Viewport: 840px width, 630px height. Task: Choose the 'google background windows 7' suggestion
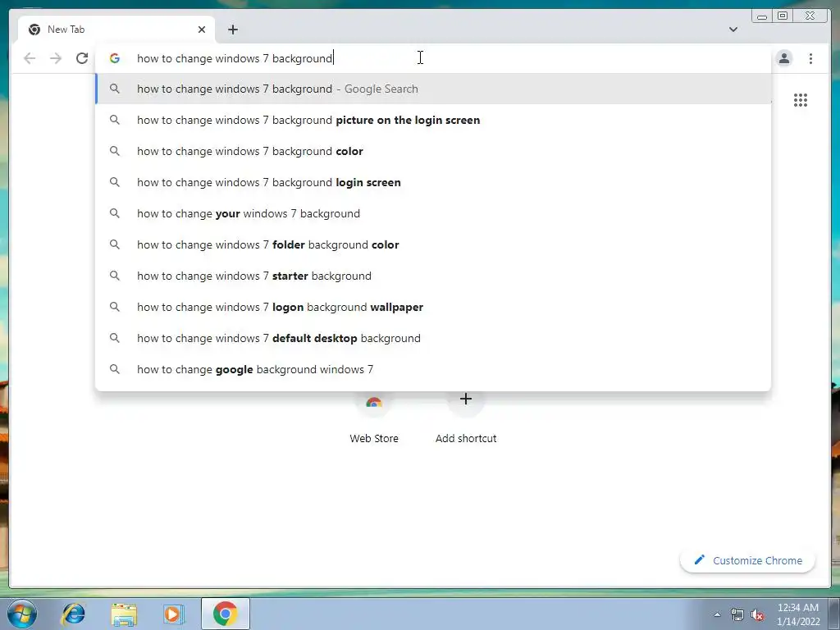433,369
